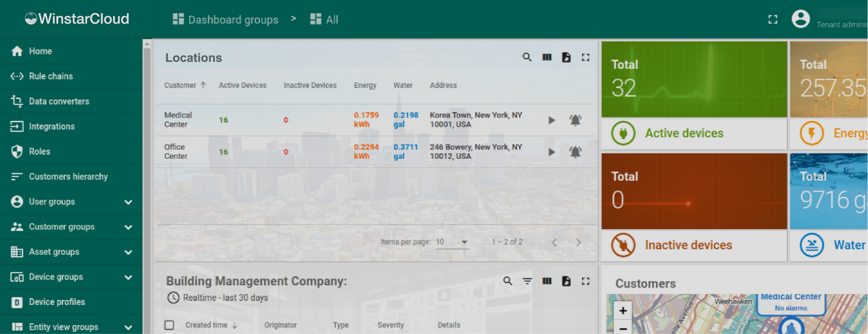Click user account avatar icon

coord(800,19)
